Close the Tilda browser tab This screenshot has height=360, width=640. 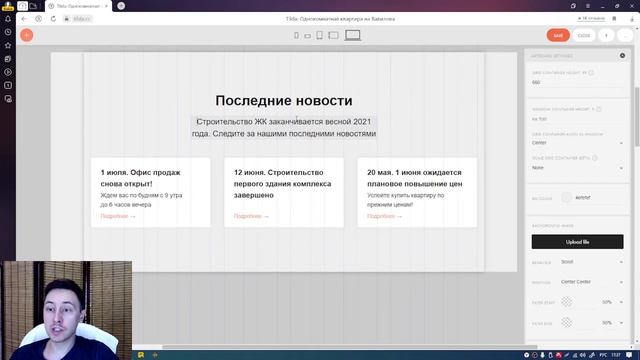click(107, 6)
